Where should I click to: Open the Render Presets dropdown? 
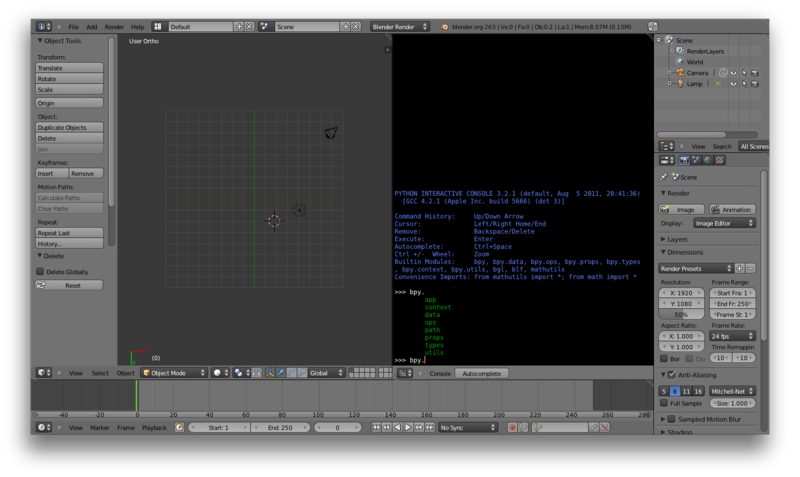tap(696, 268)
